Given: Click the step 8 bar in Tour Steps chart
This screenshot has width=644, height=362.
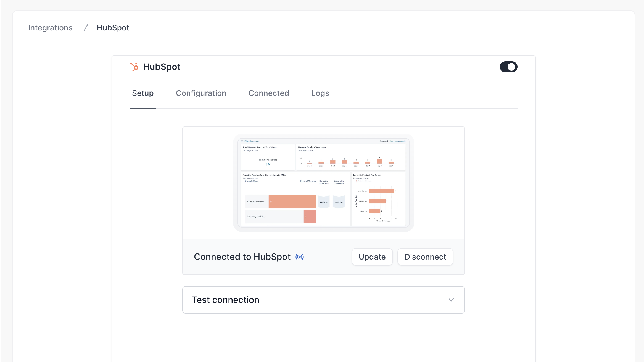Looking at the screenshot, I should tap(379, 161).
